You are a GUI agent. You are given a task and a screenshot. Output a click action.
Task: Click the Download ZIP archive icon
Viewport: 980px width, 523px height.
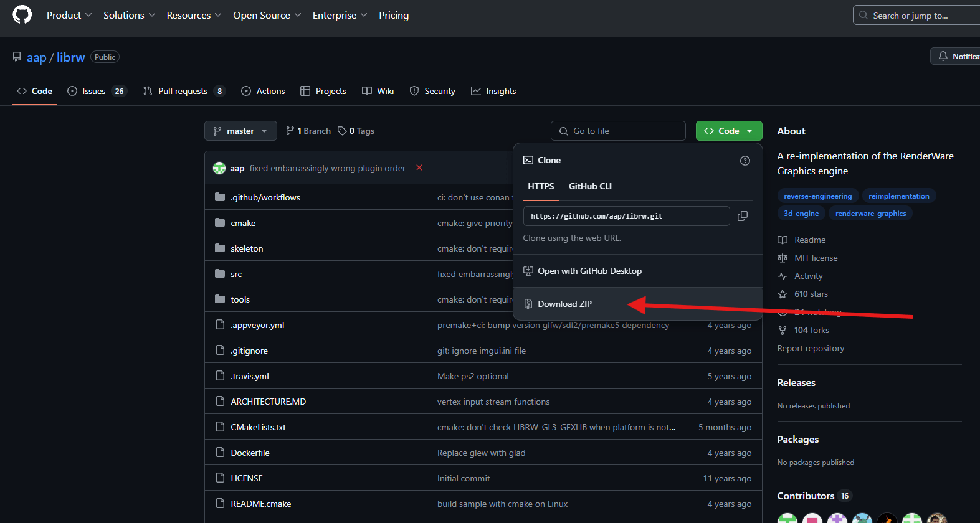(x=528, y=304)
